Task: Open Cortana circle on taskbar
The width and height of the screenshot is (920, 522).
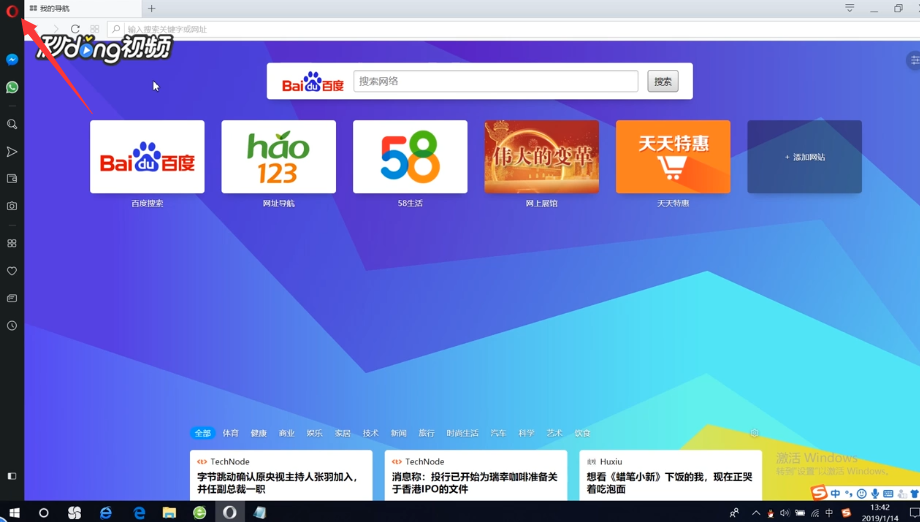Action: (x=43, y=513)
